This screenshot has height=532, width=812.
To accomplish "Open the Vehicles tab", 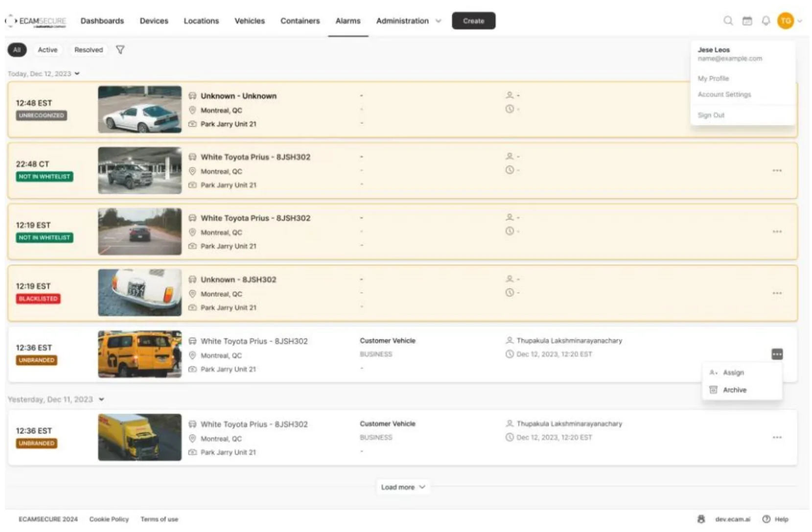I will coord(250,21).
